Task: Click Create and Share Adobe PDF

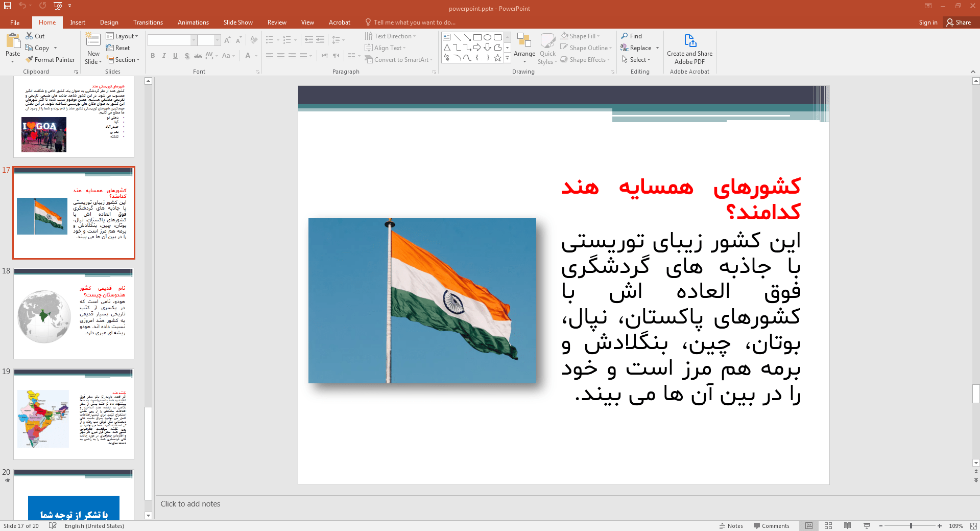Action: [689, 49]
